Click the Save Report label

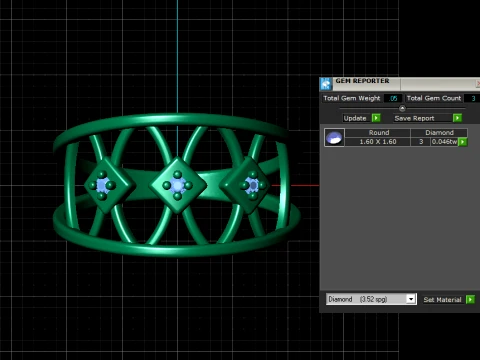pyautogui.click(x=414, y=118)
